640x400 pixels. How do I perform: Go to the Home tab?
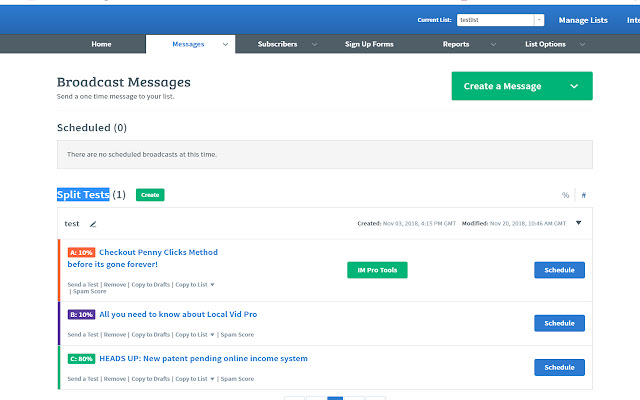click(x=101, y=44)
